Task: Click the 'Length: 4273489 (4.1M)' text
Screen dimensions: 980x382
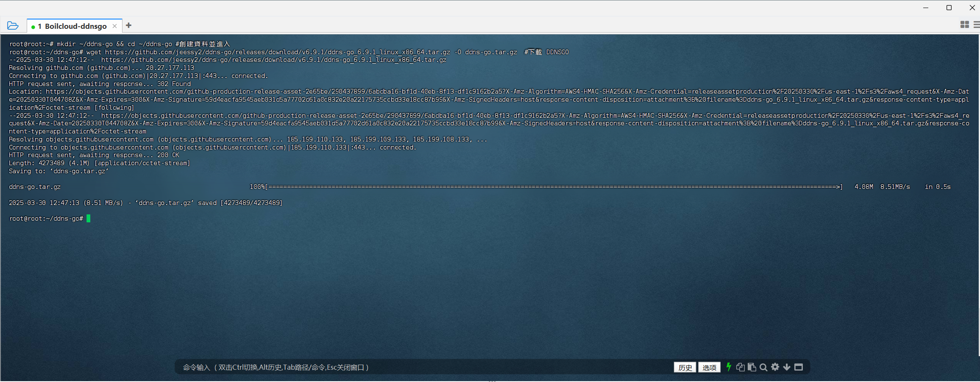Action: tap(49, 163)
